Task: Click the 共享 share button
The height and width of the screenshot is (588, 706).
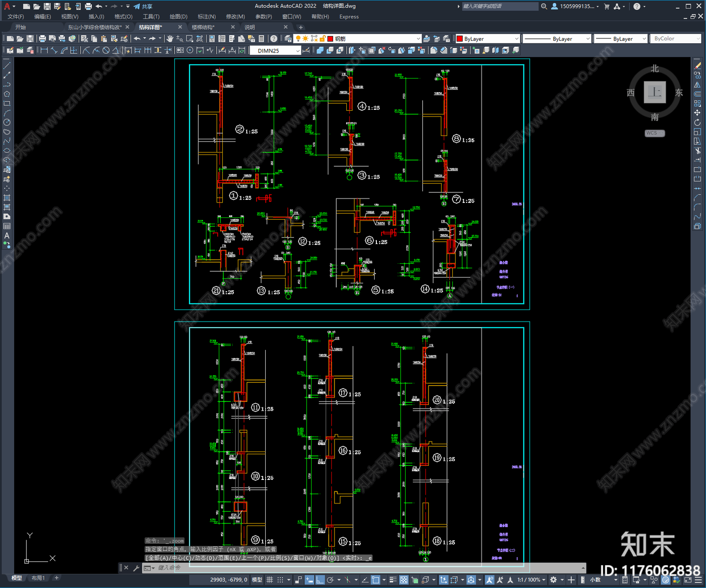Action: [143, 6]
